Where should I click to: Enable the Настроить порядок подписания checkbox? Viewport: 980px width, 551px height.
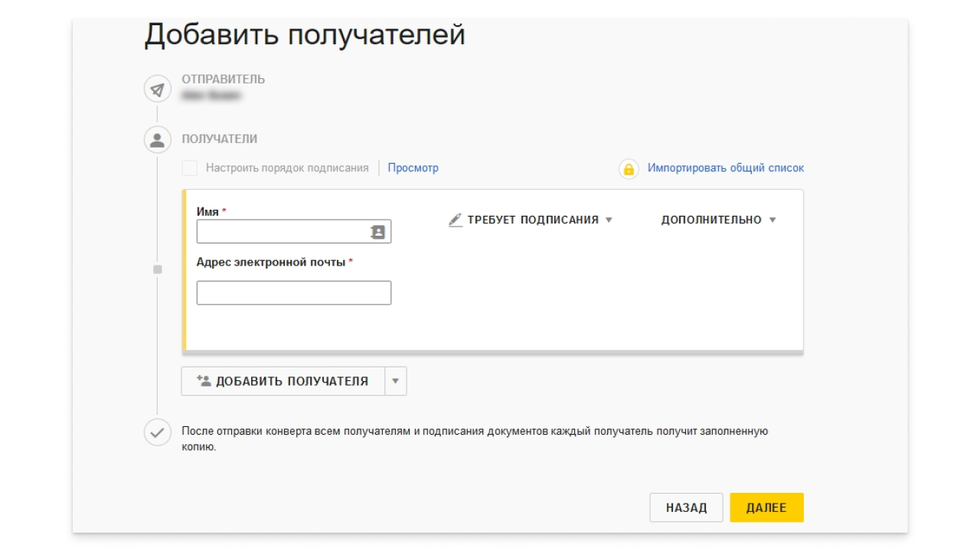(x=189, y=168)
